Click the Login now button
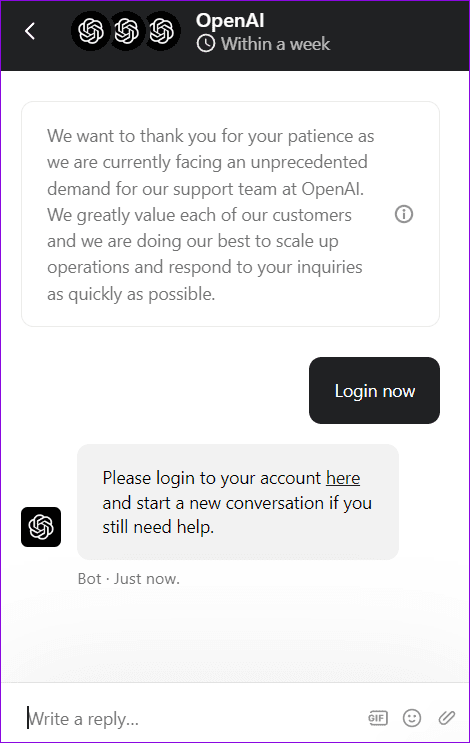470x744 pixels. tap(375, 391)
